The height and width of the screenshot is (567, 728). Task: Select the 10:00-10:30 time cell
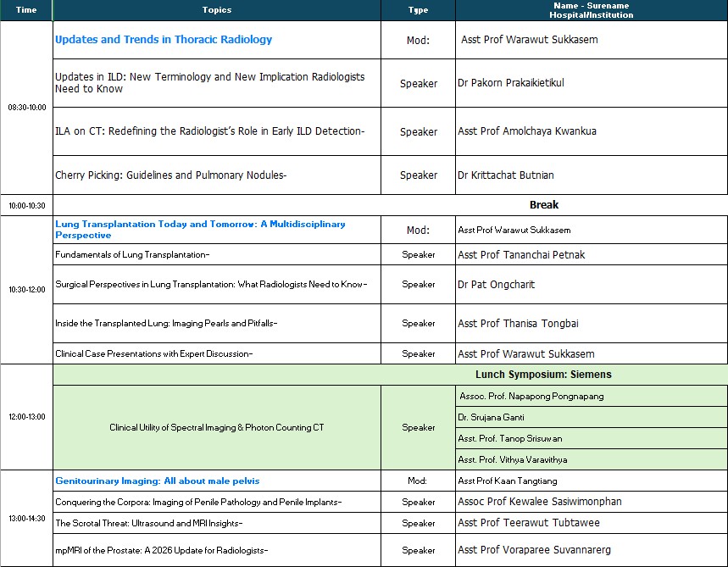[x=27, y=205]
